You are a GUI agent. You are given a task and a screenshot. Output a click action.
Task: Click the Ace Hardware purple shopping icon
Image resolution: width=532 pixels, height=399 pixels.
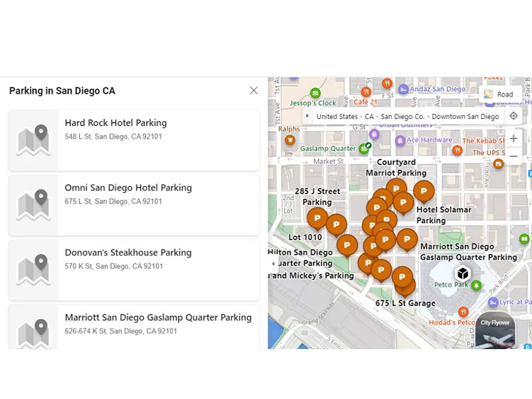coord(400,140)
